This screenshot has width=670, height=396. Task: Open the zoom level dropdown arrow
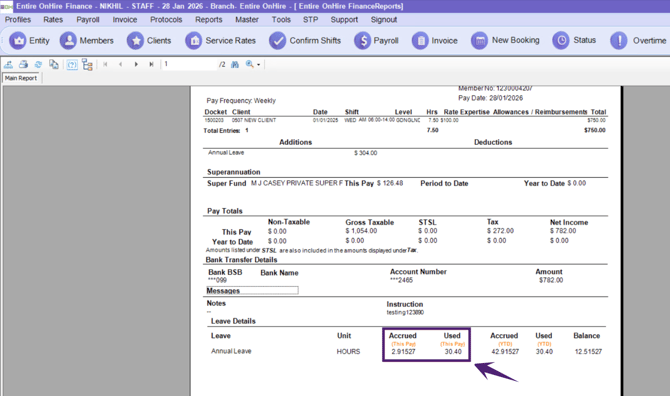pos(259,65)
